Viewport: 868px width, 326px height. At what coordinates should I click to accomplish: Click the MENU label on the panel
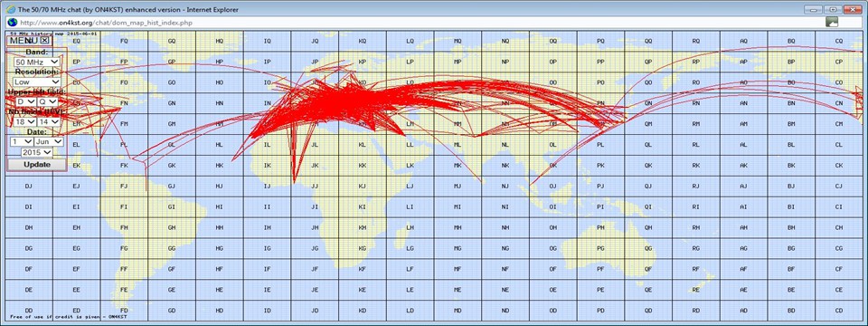24,41
